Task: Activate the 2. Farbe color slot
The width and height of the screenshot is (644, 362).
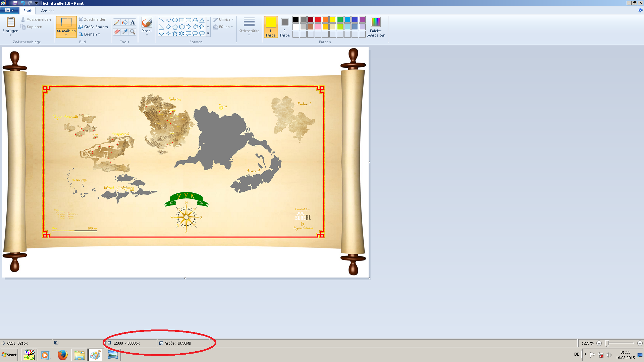Action: pyautogui.click(x=285, y=27)
